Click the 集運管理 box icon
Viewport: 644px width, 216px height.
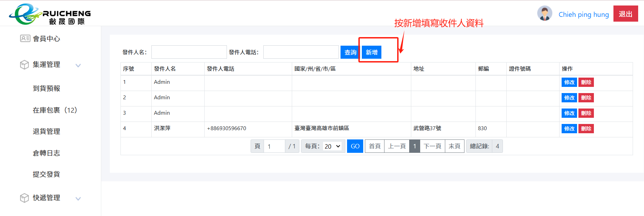[x=24, y=65]
